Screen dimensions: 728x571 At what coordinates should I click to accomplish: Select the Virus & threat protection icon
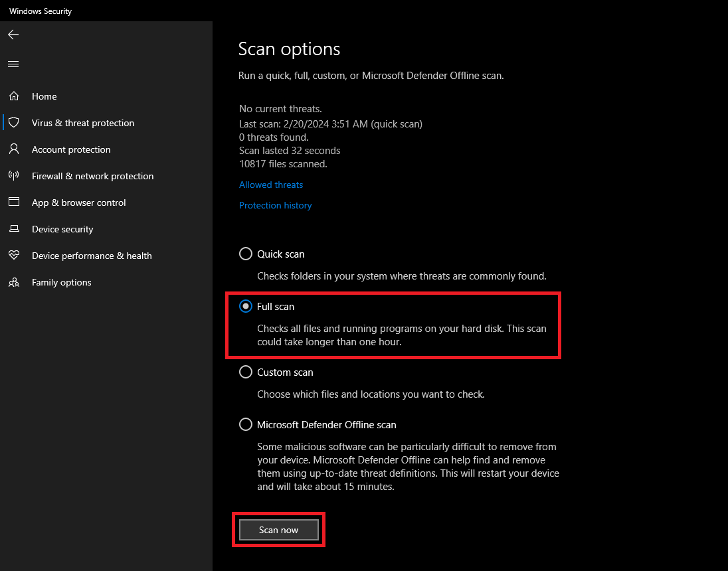click(x=13, y=123)
